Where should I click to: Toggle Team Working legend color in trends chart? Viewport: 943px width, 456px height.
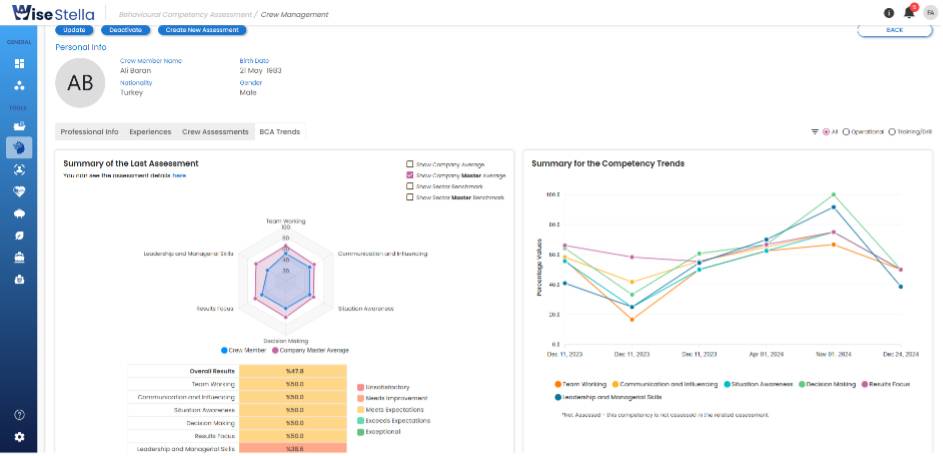(x=555, y=383)
